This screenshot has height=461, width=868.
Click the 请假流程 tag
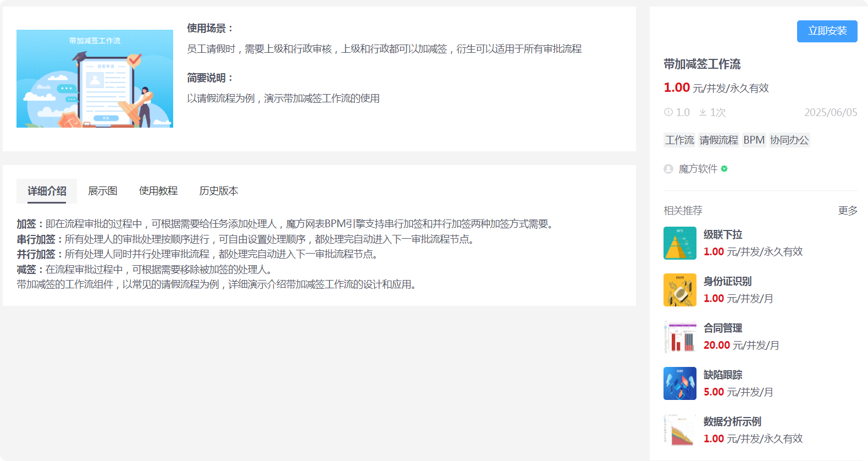pyautogui.click(x=718, y=140)
